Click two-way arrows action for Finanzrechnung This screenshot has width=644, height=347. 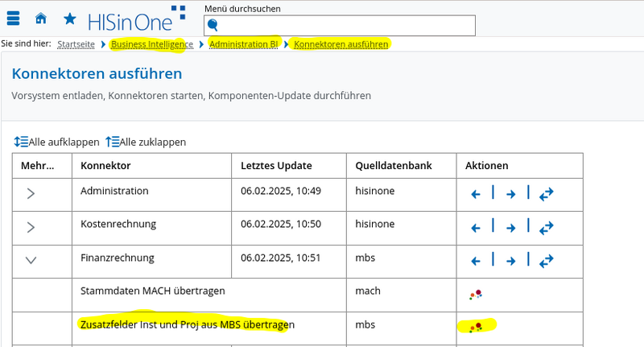click(547, 261)
